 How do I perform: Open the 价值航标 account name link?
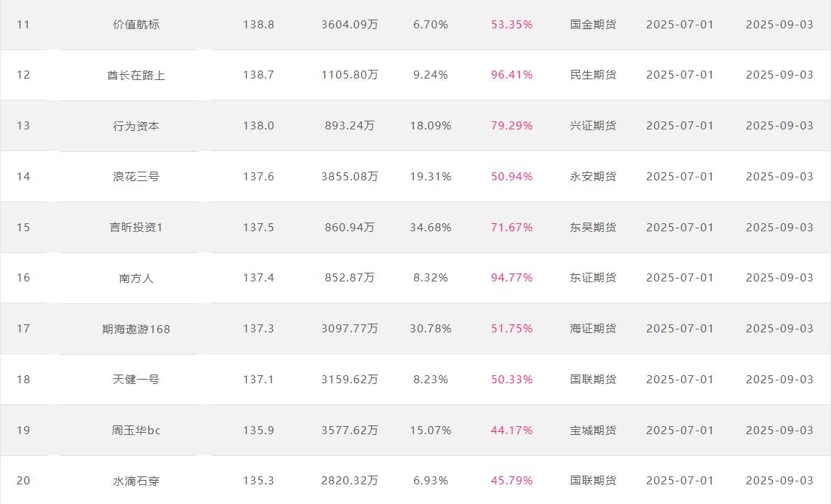[135, 24]
